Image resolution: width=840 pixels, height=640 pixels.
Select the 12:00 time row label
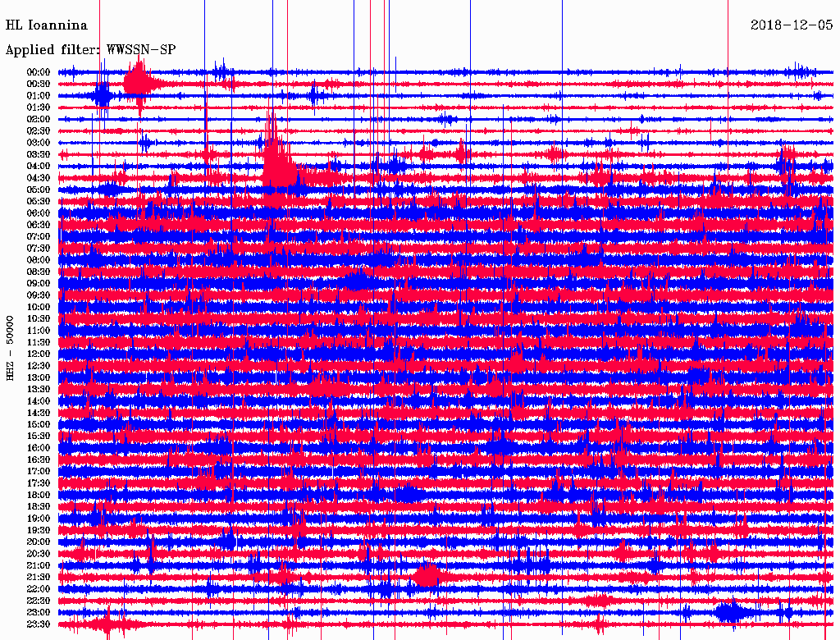[39, 354]
